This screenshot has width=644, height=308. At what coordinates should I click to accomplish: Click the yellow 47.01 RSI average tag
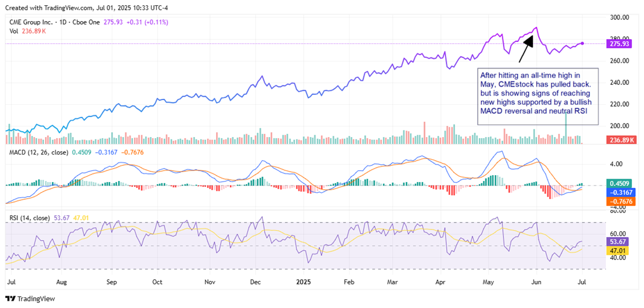(615, 251)
